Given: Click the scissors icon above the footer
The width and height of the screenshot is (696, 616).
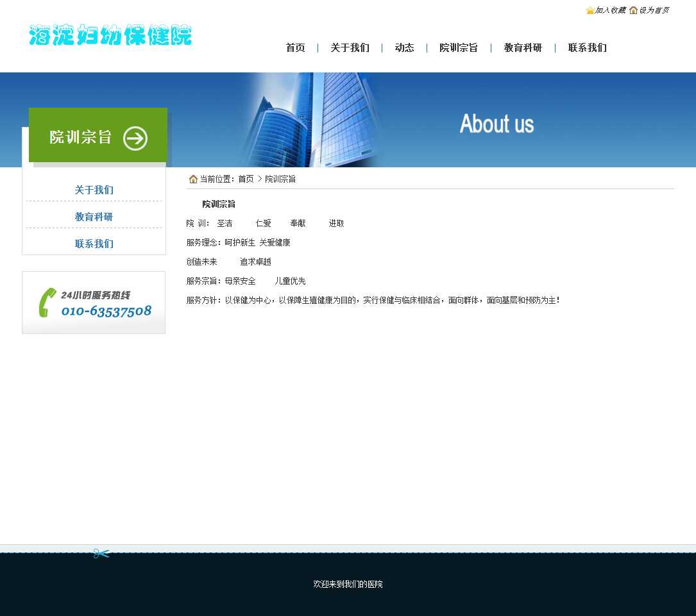Looking at the screenshot, I should click(101, 553).
